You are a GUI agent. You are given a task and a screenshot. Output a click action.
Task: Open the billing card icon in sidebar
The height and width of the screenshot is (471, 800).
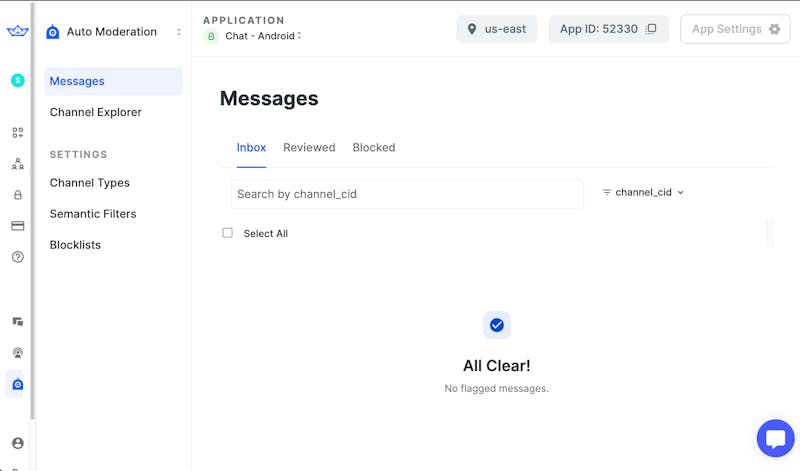click(x=17, y=226)
